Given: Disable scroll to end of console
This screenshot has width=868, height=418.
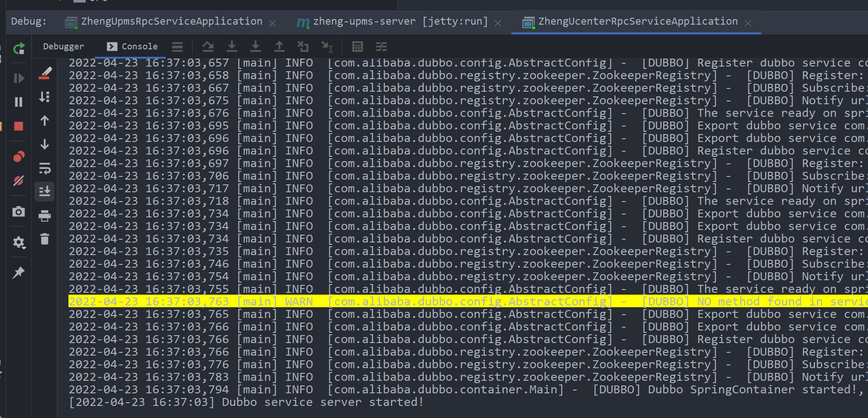Looking at the screenshot, I should 45,191.
